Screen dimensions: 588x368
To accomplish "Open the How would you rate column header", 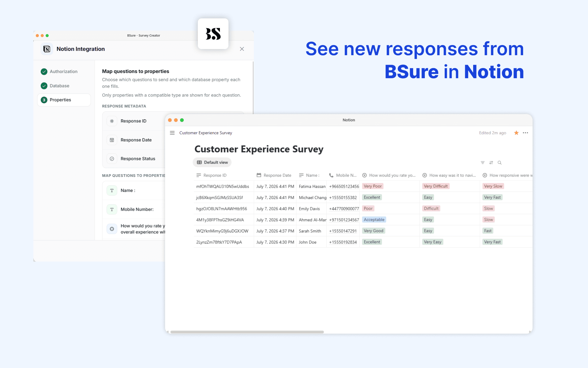I will click(389, 175).
